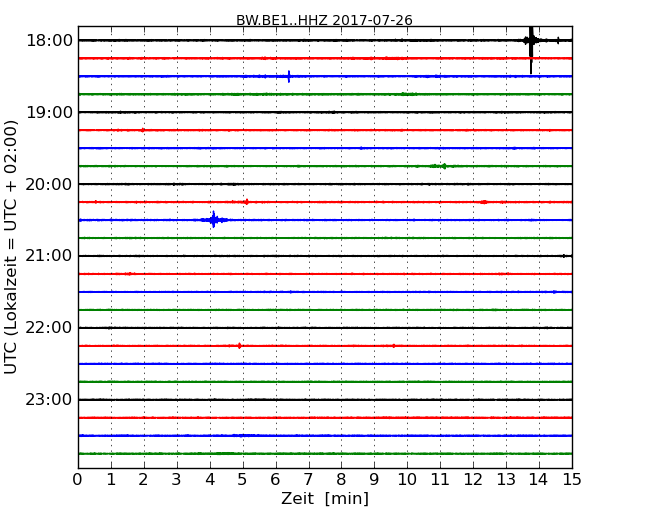This screenshot has width=650, height=520.
Task: Click the x-axis tick label 2
Action: (143, 479)
